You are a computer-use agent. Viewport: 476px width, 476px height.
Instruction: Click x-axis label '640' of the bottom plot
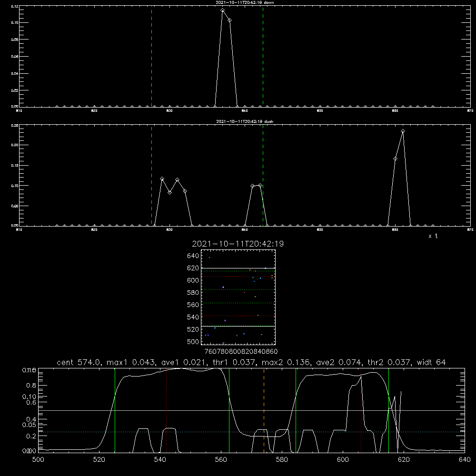tap(465, 460)
